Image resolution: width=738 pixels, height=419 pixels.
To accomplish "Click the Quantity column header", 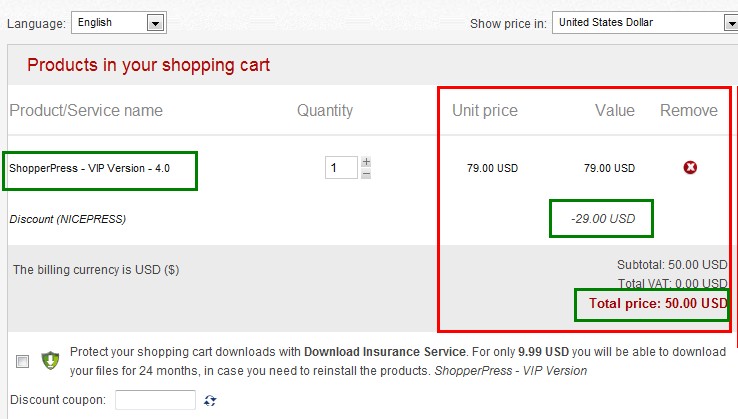I will [325, 110].
